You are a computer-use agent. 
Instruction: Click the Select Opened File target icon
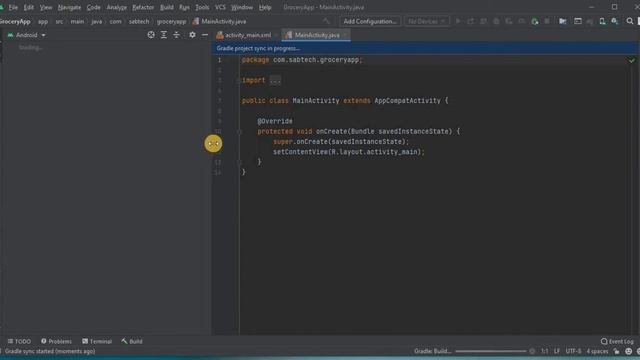point(151,35)
